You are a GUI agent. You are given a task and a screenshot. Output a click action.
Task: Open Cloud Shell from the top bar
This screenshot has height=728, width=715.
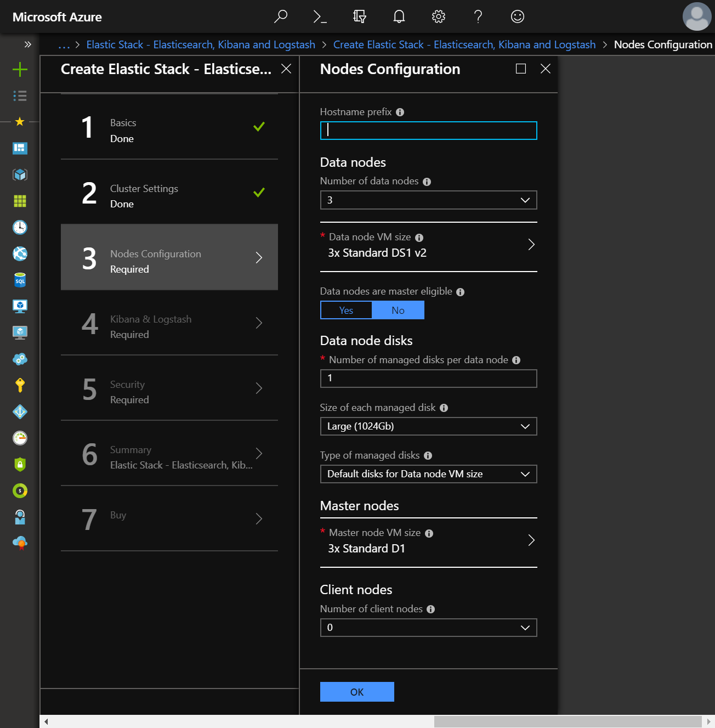point(320,16)
